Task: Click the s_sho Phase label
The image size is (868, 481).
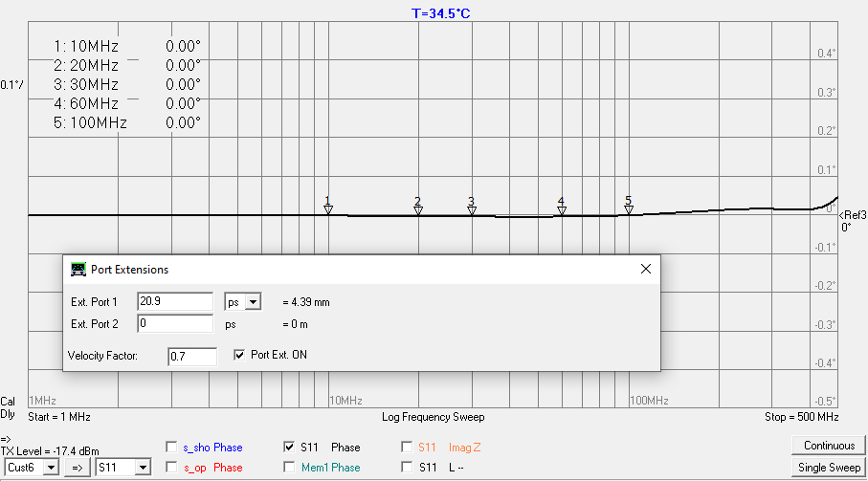Action: click(212, 448)
